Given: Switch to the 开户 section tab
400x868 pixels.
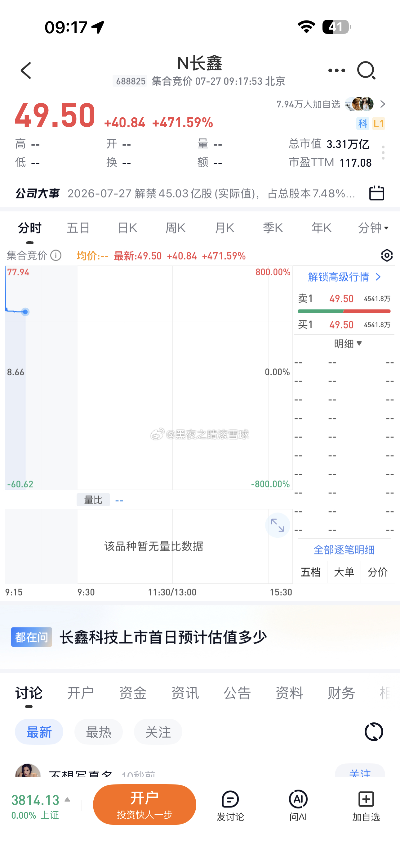Looking at the screenshot, I should click(x=81, y=694).
